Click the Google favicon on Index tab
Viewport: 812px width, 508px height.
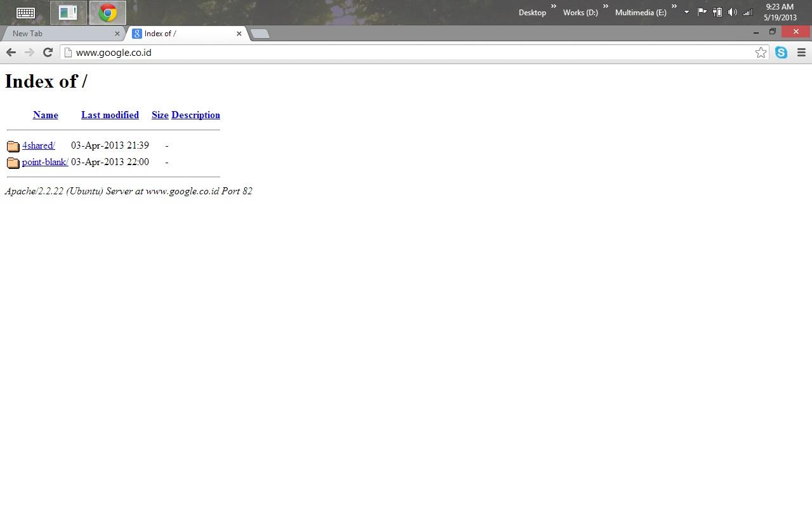tap(136, 34)
